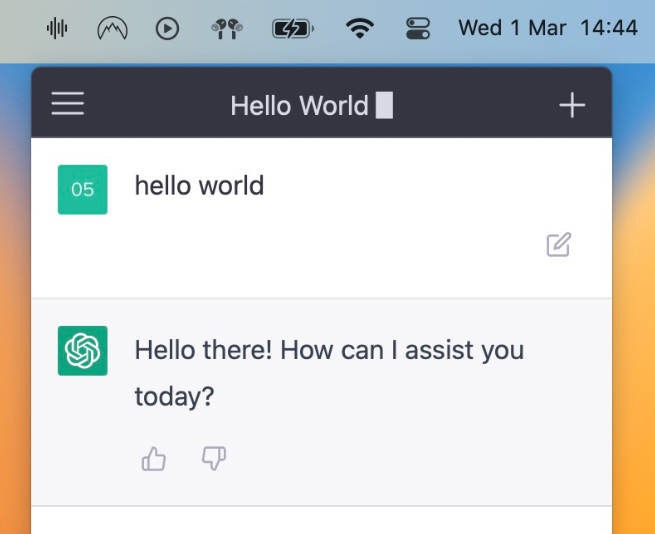Image resolution: width=655 pixels, height=534 pixels.
Task: Click the green '05' user avatar
Action: coord(83,189)
